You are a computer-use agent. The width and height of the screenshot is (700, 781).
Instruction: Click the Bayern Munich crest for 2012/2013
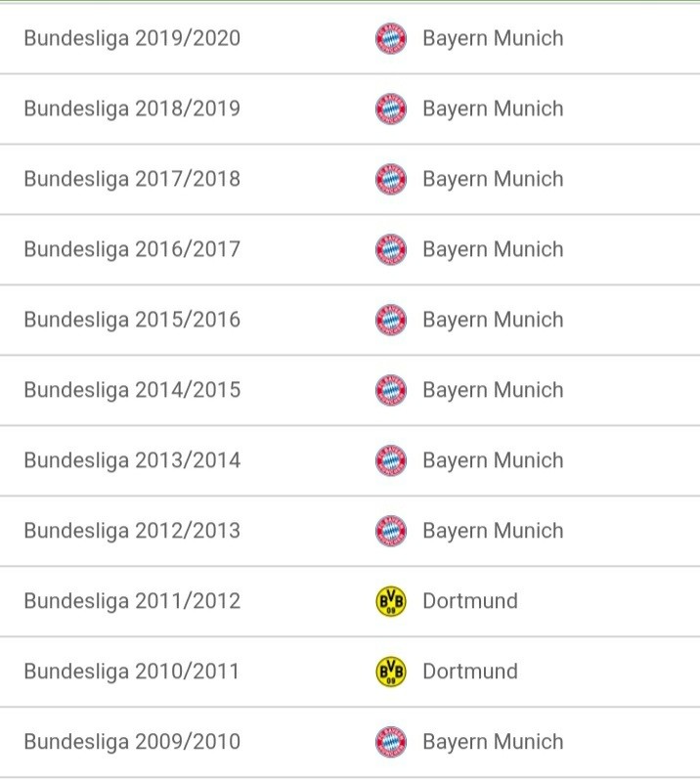(391, 531)
